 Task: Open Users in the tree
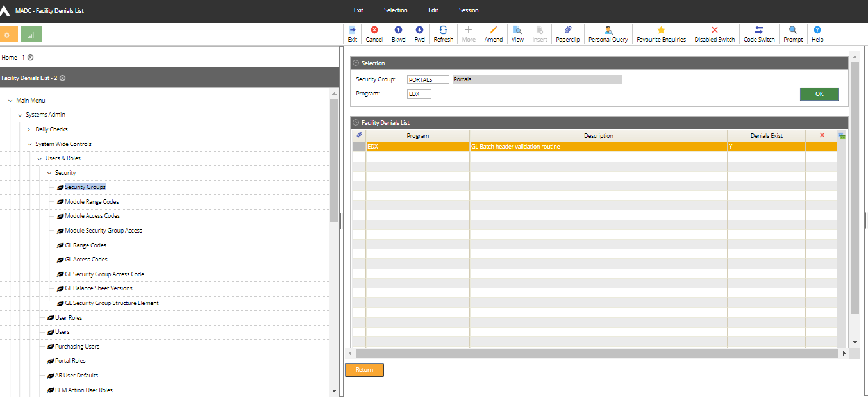pos(62,332)
